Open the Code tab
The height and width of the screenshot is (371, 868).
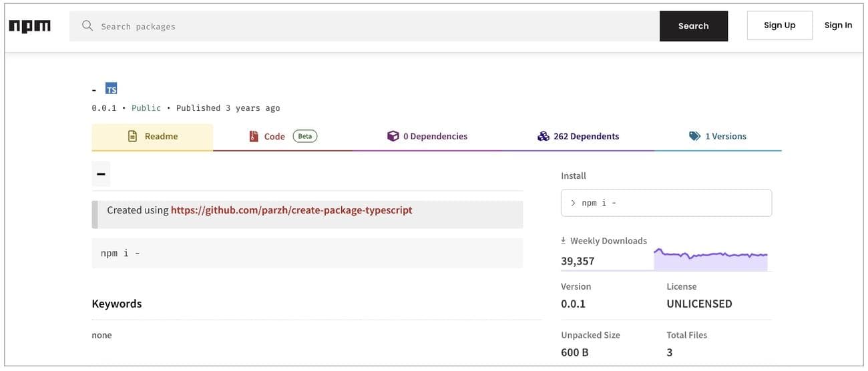[x=283, y=137]
